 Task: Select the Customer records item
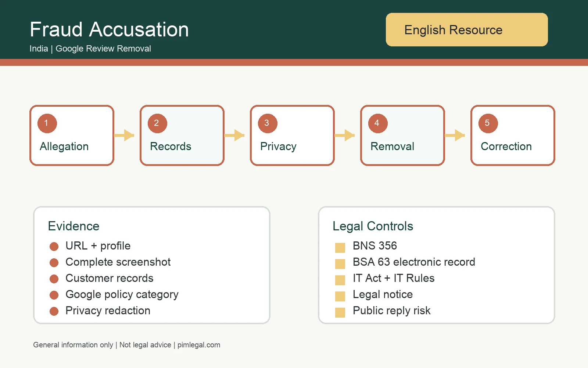point(109,278)
